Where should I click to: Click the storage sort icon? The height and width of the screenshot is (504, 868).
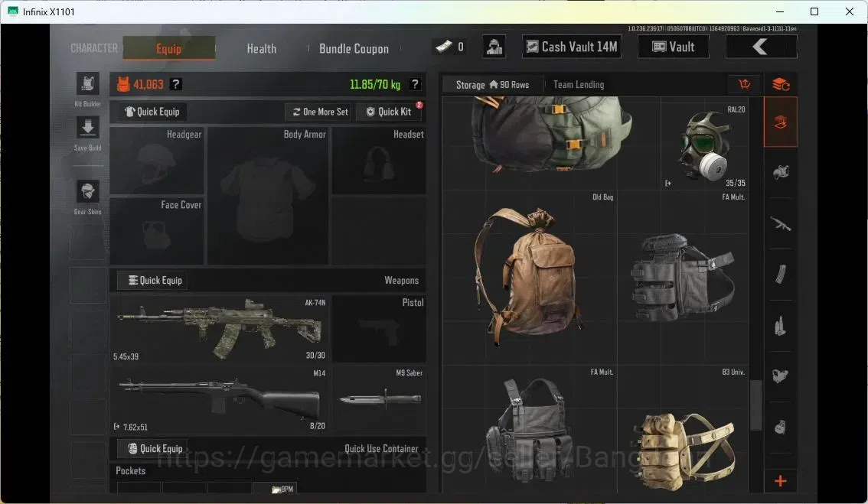745,84
